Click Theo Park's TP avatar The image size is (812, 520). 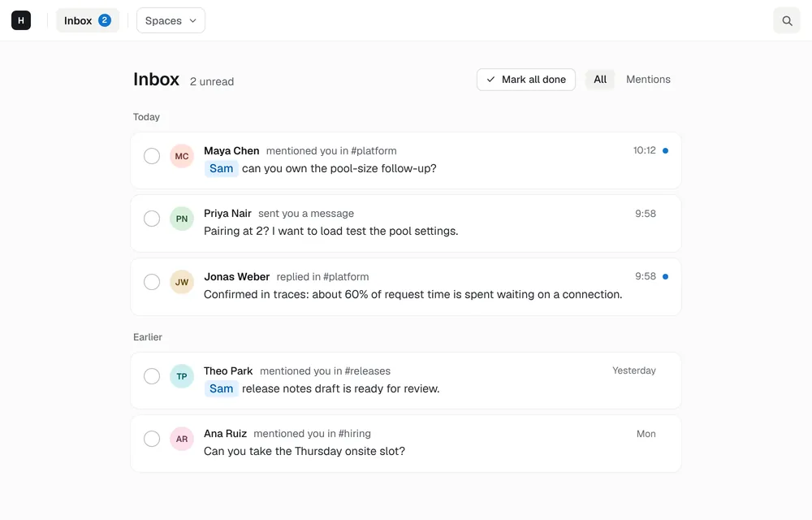182,376
